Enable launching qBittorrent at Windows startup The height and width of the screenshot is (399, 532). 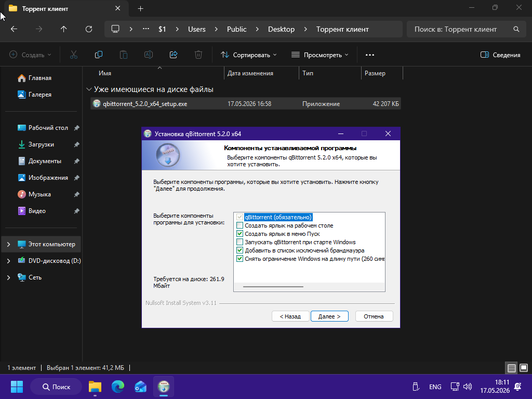click(240, 242)
